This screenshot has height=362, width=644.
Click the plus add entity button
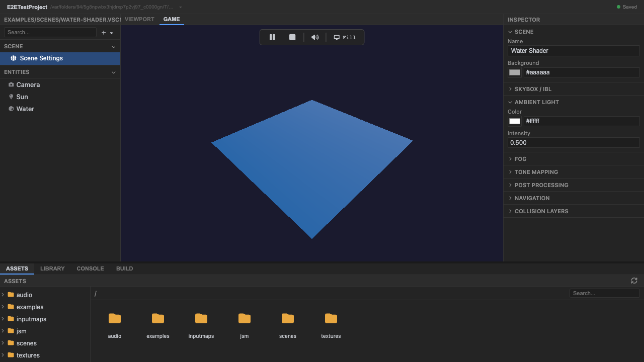(104, 33)
